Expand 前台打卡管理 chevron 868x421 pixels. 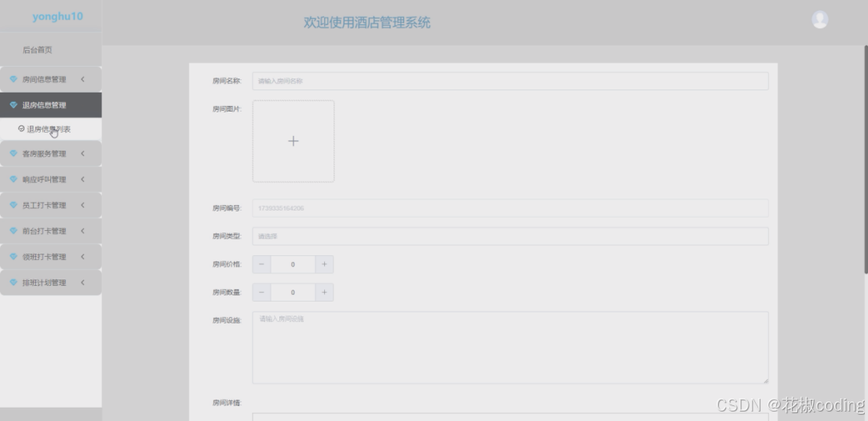pos(82,230)
